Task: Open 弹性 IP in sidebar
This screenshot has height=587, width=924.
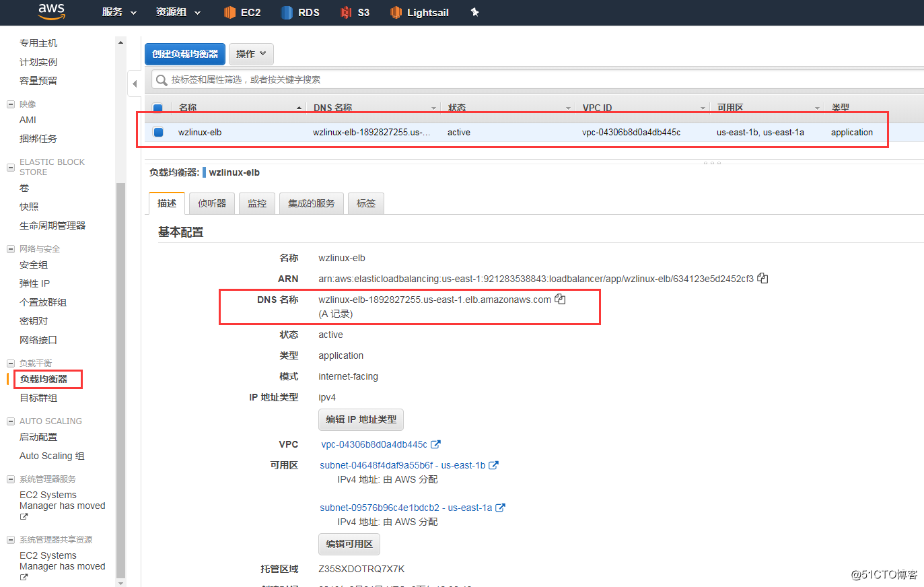Action: point(34,283)
